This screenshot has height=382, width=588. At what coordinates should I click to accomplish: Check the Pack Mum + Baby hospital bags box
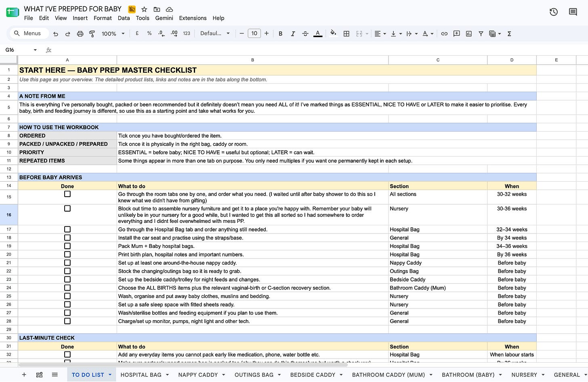(x=67, y=246)
